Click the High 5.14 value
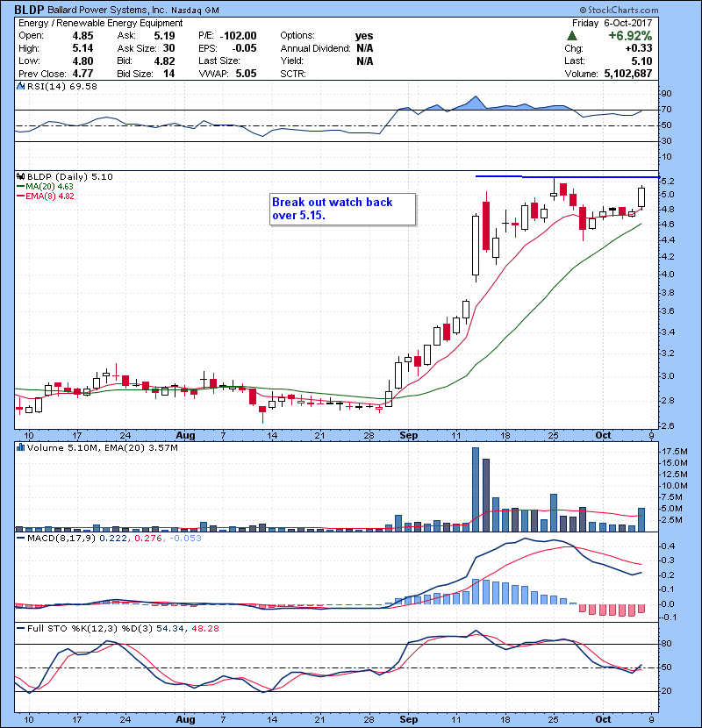Screen dimensions: 702x728 point(82,48)
